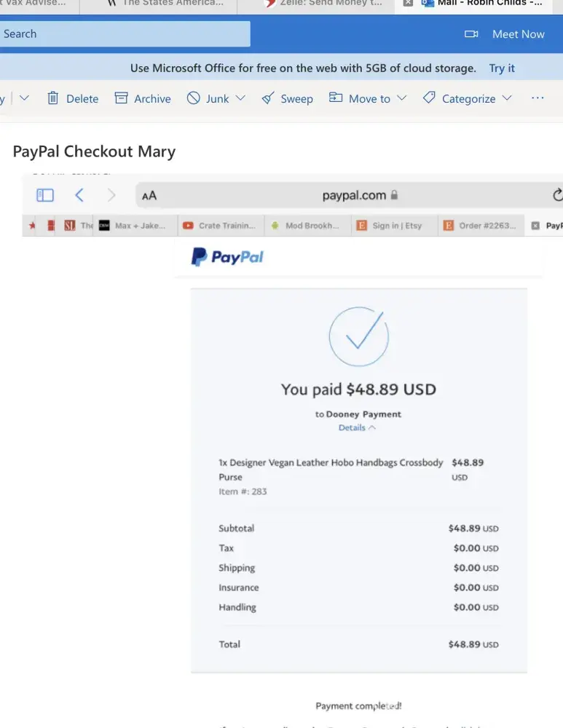Collapse the payment Details chevron
The height and width of the screenshot is (728, 563).
point(372,428)
